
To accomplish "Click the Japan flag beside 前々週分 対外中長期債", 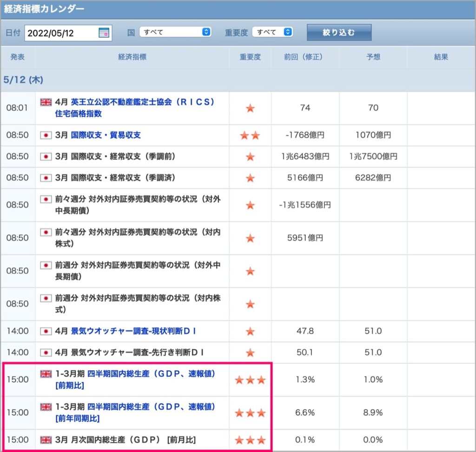I will (x=46, y=199).
